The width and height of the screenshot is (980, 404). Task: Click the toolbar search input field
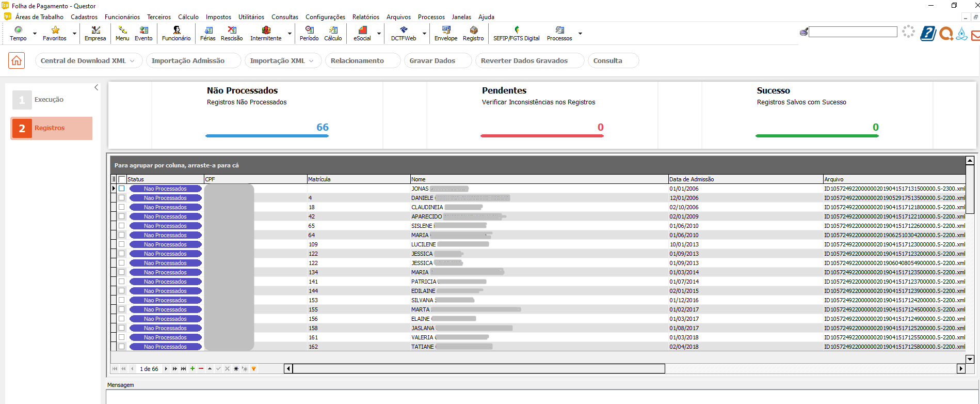tap(853, 32)
